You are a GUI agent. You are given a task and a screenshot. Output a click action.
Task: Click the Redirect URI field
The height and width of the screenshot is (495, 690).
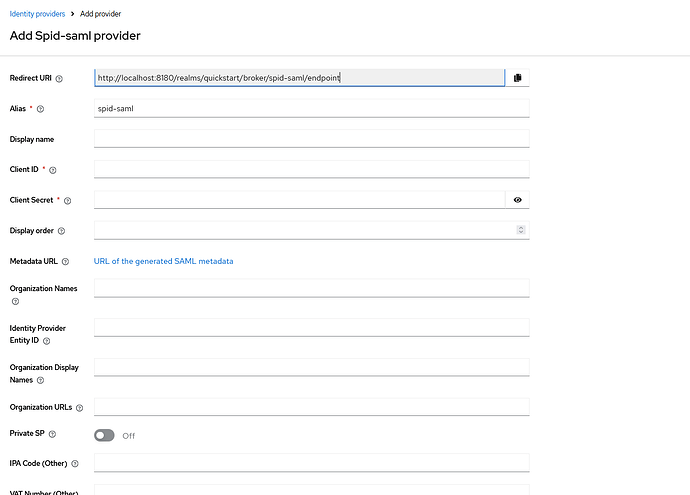tap(299, 78)
